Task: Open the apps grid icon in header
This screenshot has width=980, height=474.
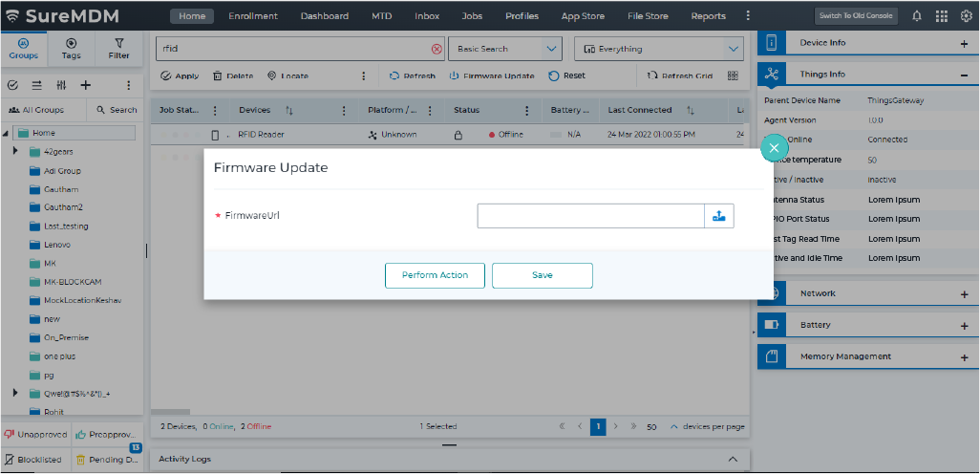Action: [x=942, y=16]
